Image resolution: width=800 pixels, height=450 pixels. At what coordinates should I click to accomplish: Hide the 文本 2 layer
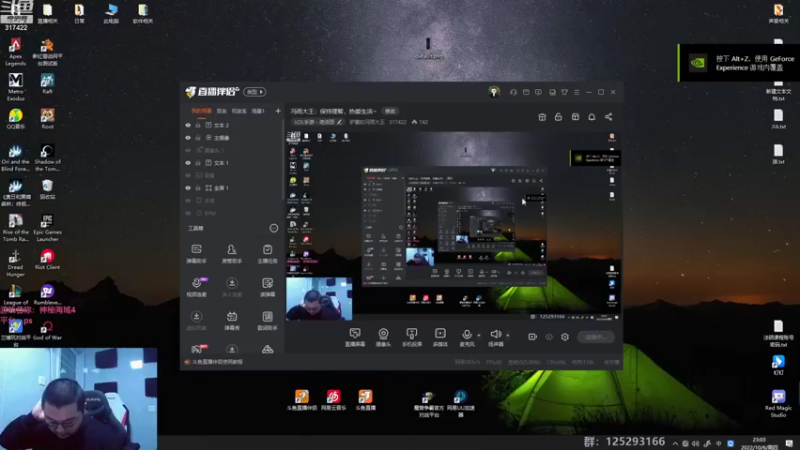[188, 125]
